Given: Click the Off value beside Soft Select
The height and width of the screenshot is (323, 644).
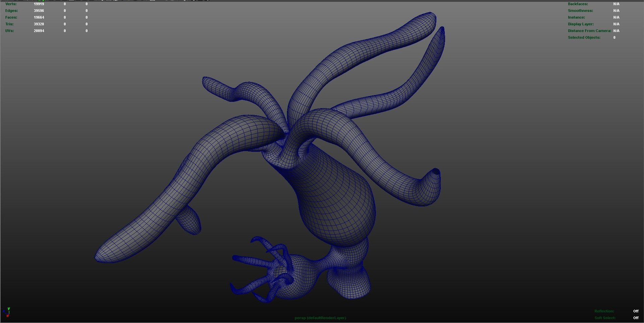Looking at the screenshot, I should 636,318.
